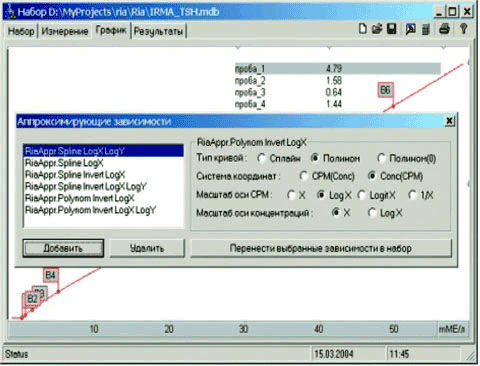Image resolution: width=480 pixels, height=366 pixels.
Task: Click the Удалить button
Action: point(147,248)
